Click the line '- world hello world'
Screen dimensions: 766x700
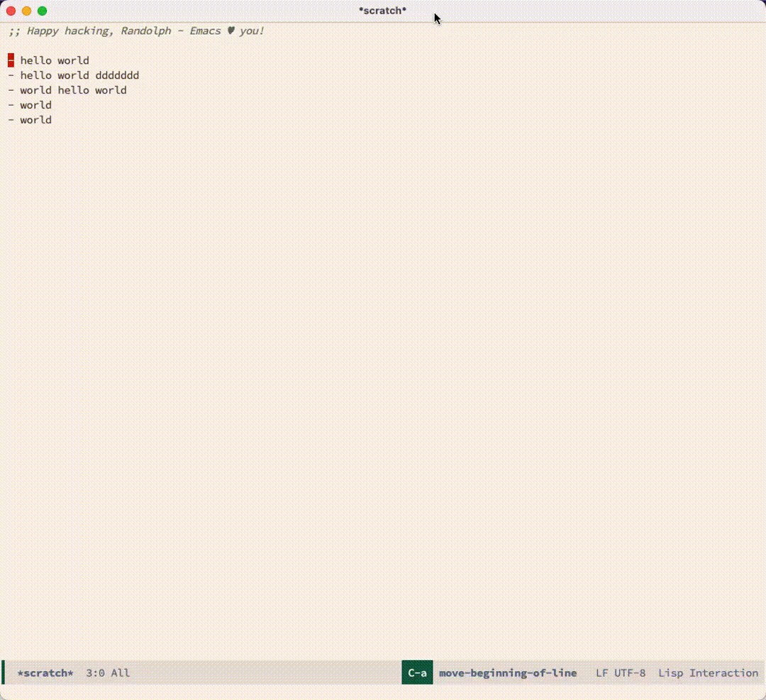click(x=67, y=90)
